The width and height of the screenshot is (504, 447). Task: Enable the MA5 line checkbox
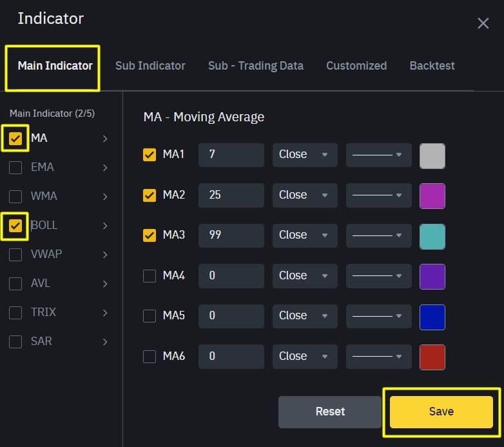pos(150,316)
